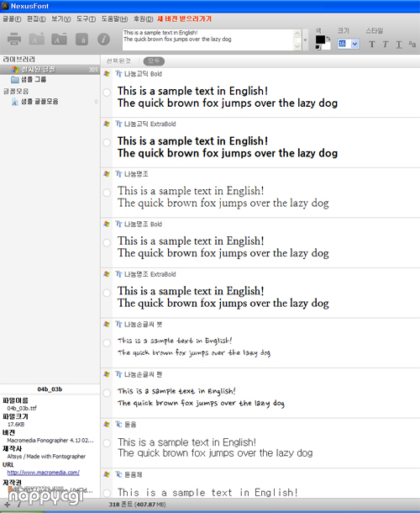
Task: Click the 나눔고딕 ExtraBold font name label
Action: point(150,124)
